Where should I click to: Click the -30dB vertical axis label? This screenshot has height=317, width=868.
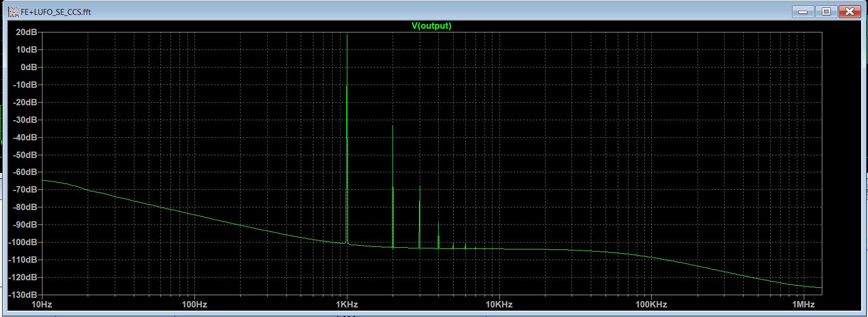click(x=25, y=120)
